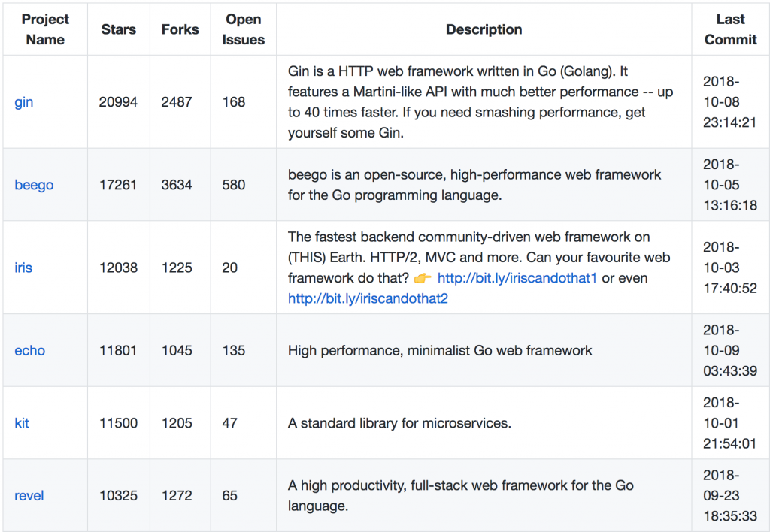Open the iris project link
770x532 pixels.
23,268
